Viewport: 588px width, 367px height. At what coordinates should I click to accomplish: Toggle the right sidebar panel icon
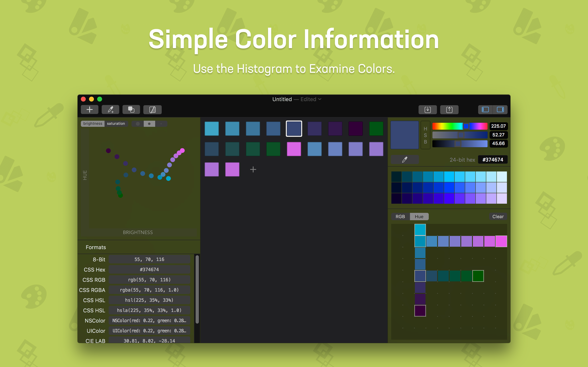500,110
